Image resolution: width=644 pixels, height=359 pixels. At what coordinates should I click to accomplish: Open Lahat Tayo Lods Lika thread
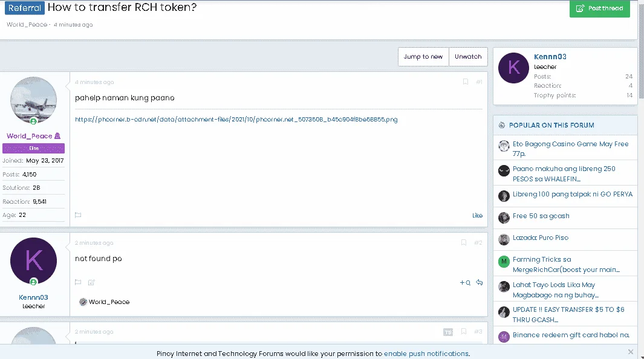(555, 289)
